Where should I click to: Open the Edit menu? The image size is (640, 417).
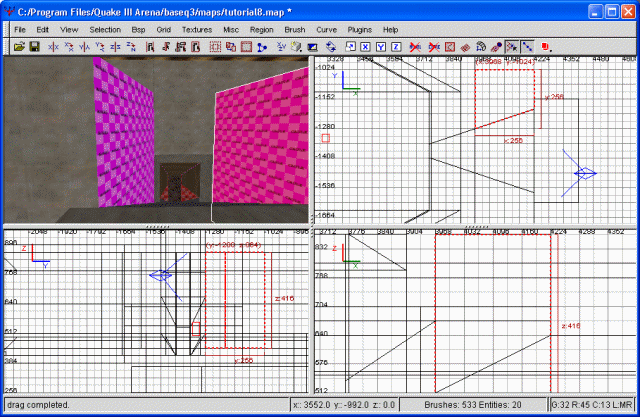[x=42, y=30]
